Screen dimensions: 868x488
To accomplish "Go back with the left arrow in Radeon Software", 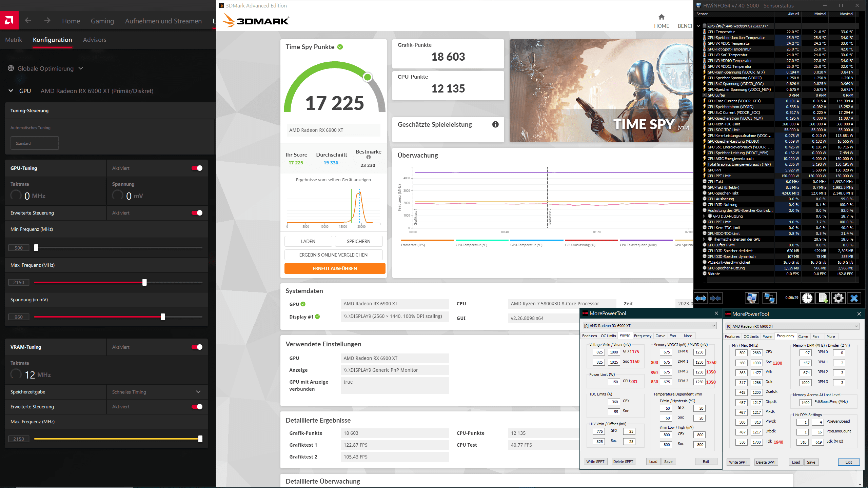I will point(28,21).
